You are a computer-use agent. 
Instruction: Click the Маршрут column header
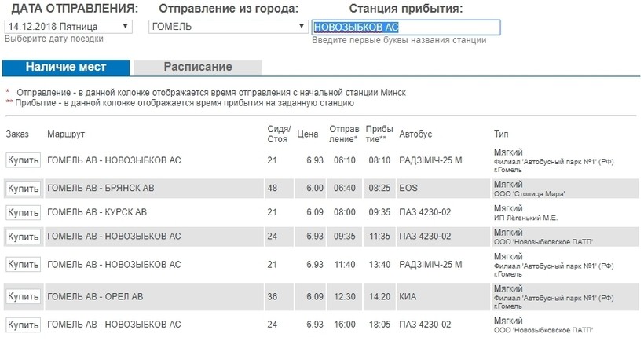point(66,134)
